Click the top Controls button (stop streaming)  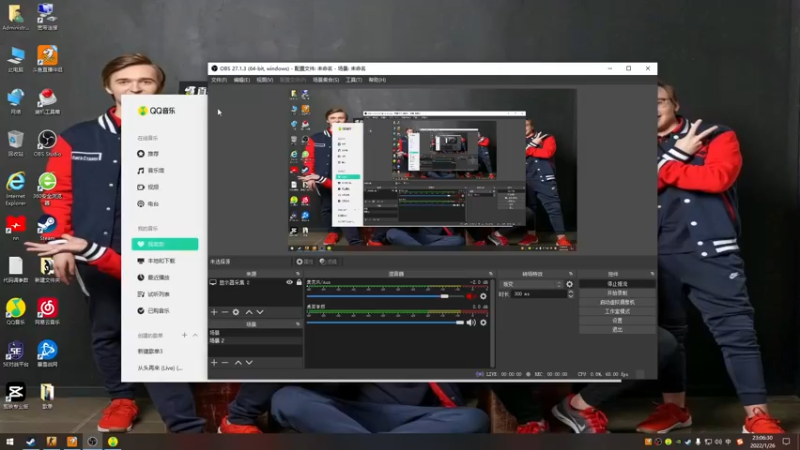click(617, 284)
